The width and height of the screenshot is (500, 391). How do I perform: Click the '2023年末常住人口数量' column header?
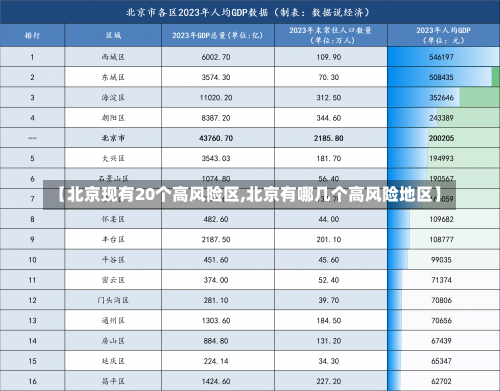click(330, 30)
